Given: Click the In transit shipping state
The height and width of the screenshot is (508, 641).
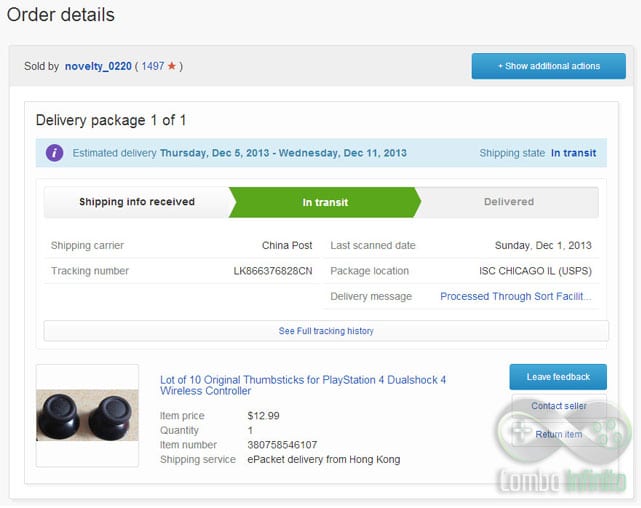Looking at the screenshot, I should pyautogui.click(x=574, y=153).
